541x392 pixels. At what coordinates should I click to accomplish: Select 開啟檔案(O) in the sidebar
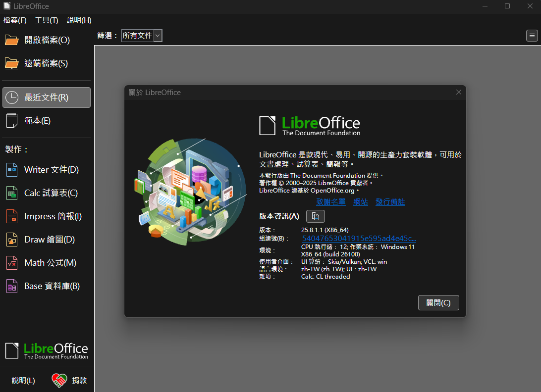pos(47,40)
